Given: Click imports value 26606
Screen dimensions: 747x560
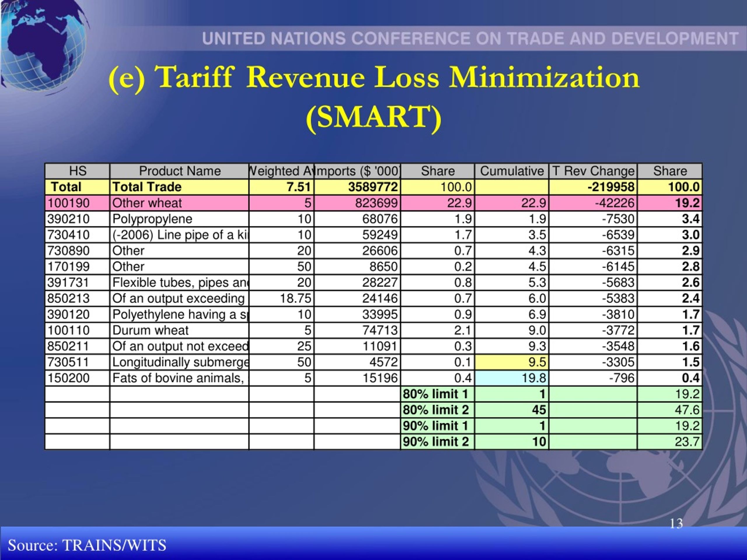Looking at the screenshot, I should (x=357, y=251).
